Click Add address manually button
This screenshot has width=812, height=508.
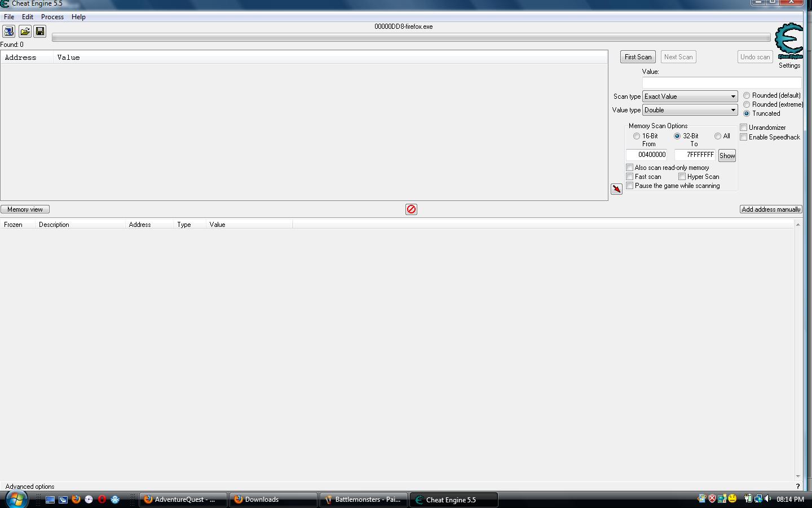pyautogui.click(x=771, y=209)
